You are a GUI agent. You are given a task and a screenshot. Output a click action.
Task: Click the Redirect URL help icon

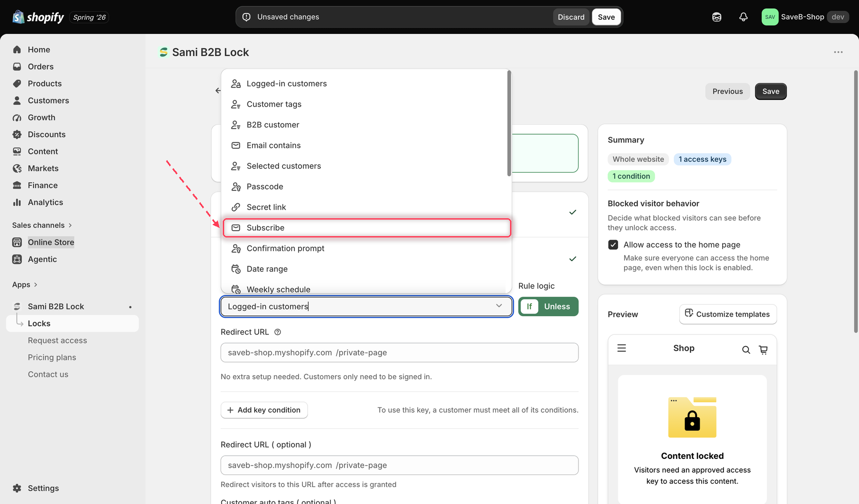[x=277, y=332]
